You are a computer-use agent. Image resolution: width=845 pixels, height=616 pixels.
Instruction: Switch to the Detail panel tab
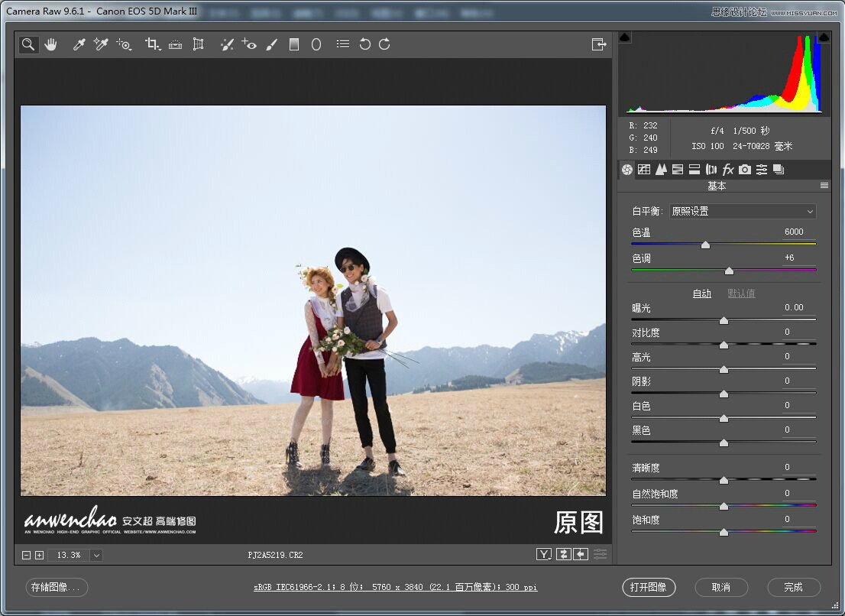point(661,170)
